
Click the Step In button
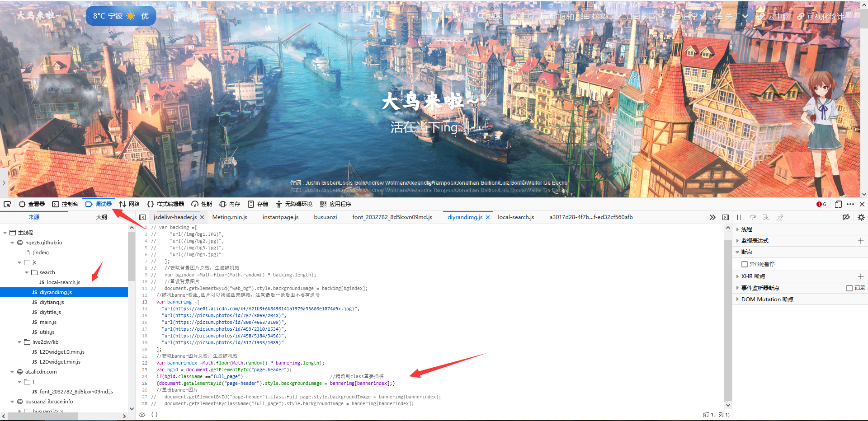click(766, 217)
